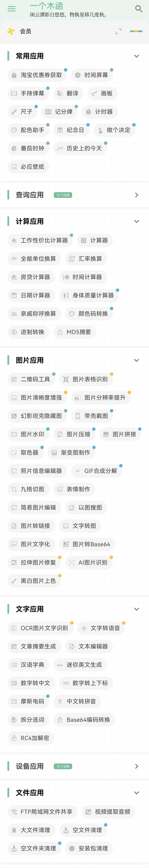Tap the QR code tool icon
The image size is (149, 868).
[14, 379]
